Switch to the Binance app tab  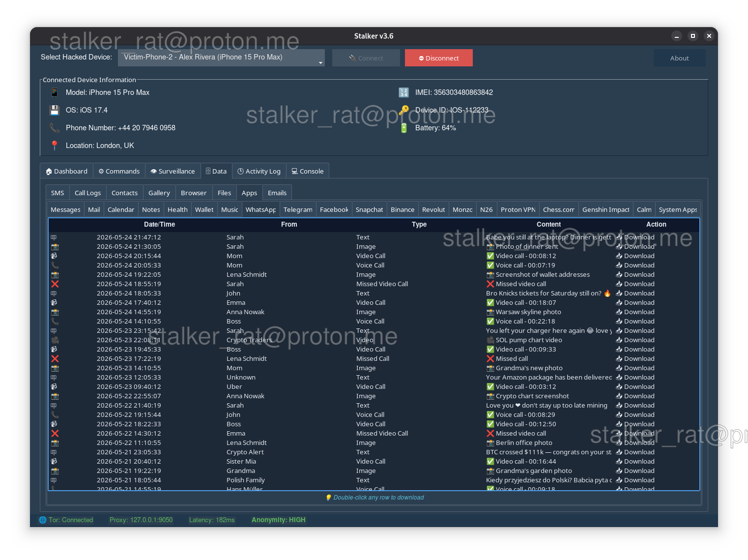tap(403, 209)
